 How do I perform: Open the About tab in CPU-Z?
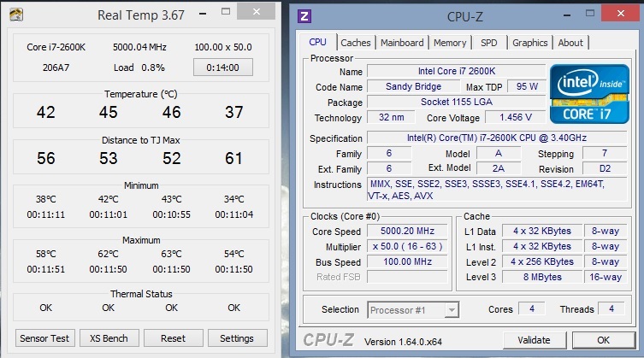tap(570, 43)
